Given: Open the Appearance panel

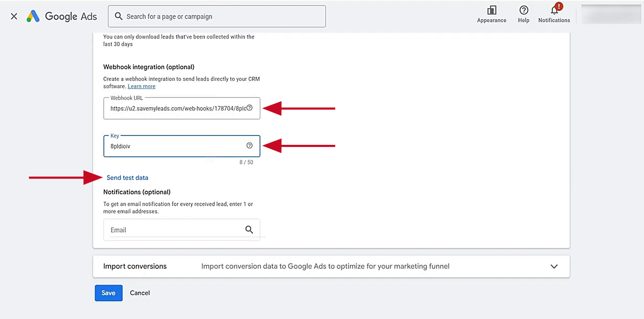Looking at the screenshot, I should (491, 15).
